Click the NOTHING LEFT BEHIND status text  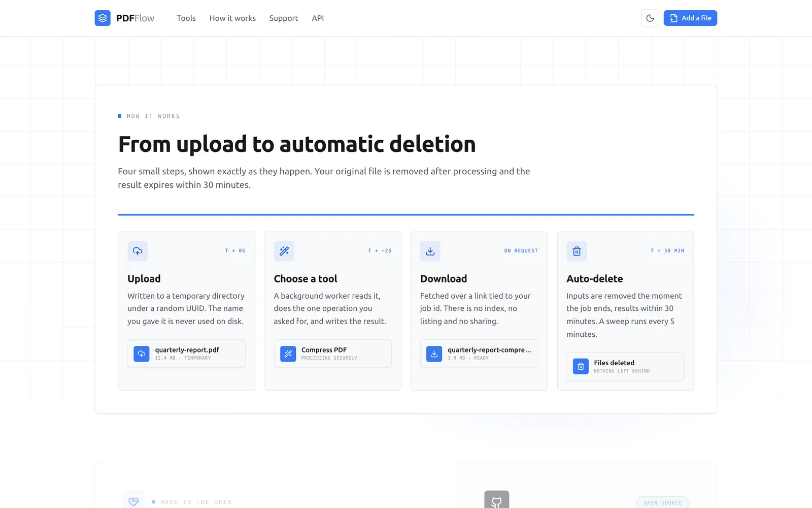click(622, 371)
